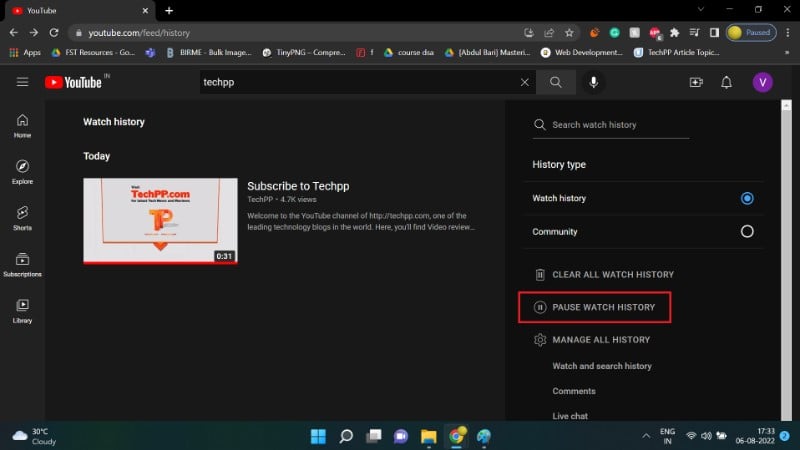This screenshot has height=450, width=800.
Task: Show hidden system tray icons
Action: [x=646, y=436]
